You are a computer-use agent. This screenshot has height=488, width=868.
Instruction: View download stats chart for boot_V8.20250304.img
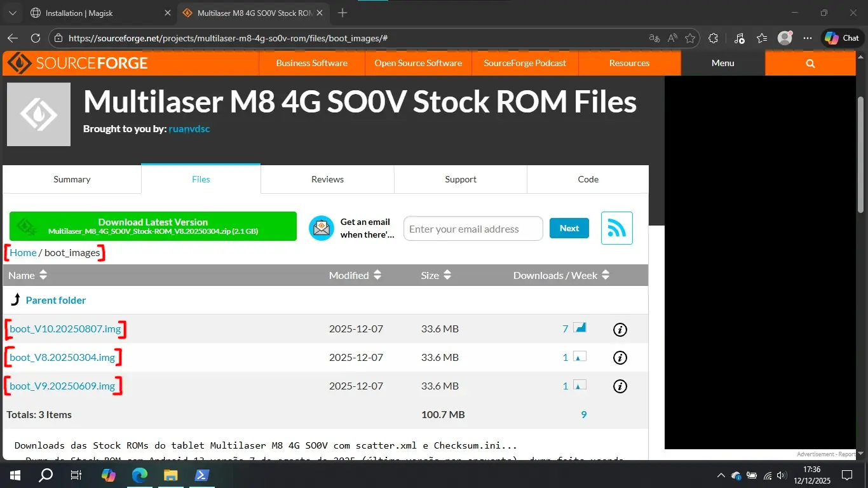pos(580,357)
